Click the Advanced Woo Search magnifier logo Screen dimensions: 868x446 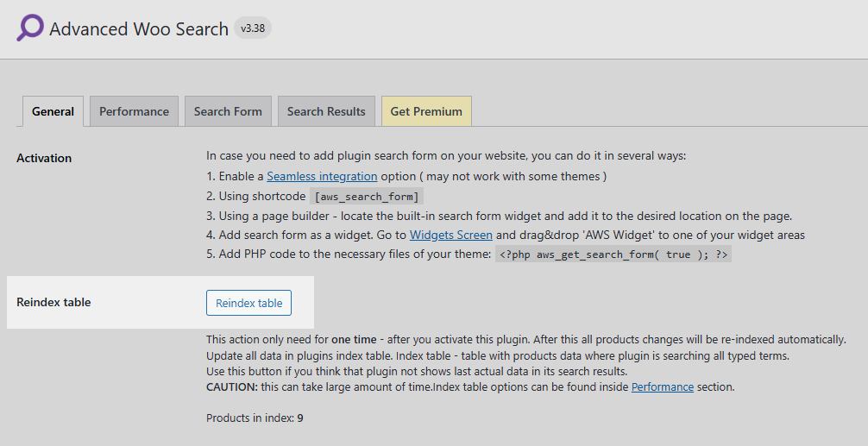[x=30, y=28]
